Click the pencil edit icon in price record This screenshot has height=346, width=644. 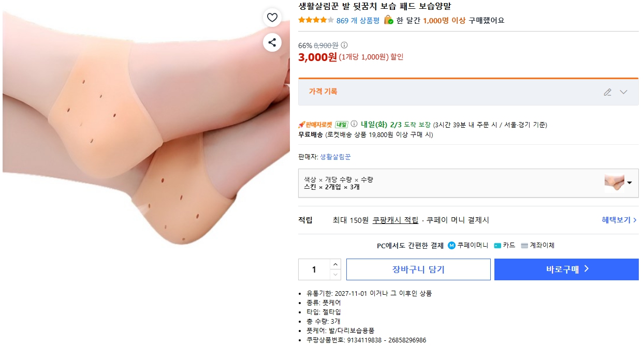pos(608,92)
